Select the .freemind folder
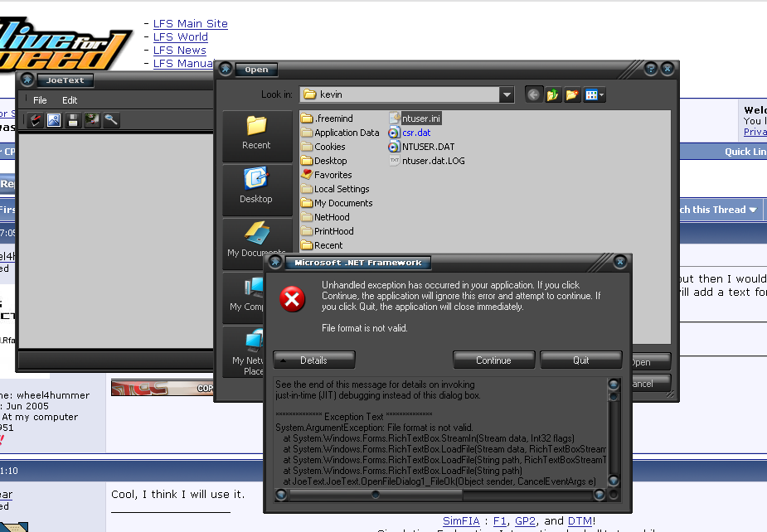Screen dimensions: 767x532 (x=327, y=118)
